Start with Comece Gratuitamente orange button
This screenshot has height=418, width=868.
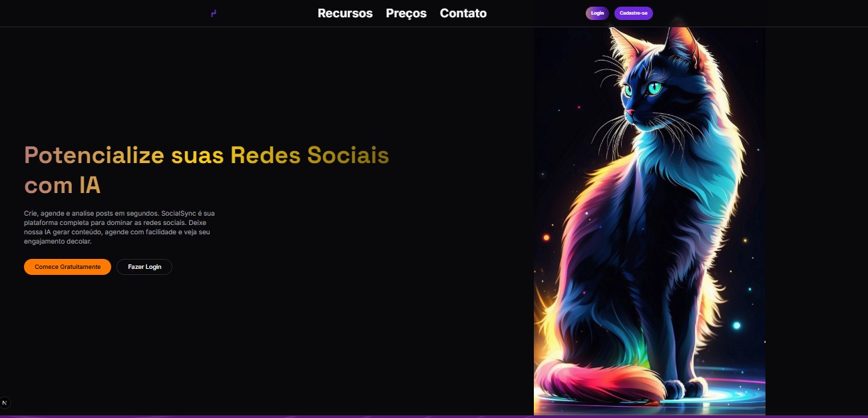pos(67,267)
